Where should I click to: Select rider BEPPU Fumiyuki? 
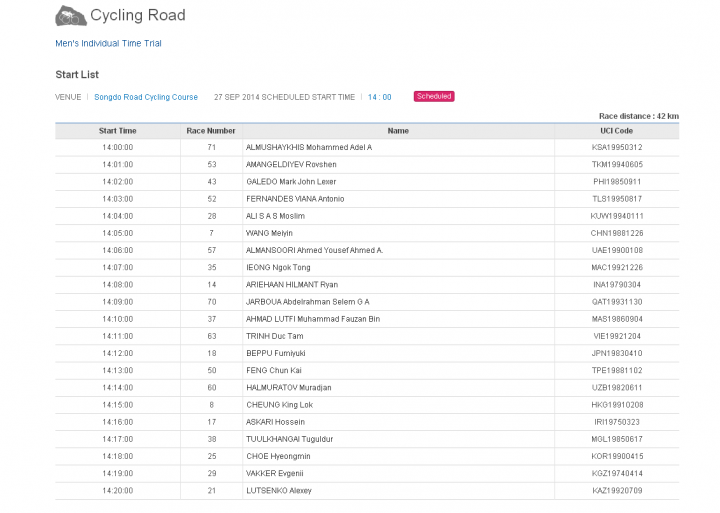[x=276, y=353]
